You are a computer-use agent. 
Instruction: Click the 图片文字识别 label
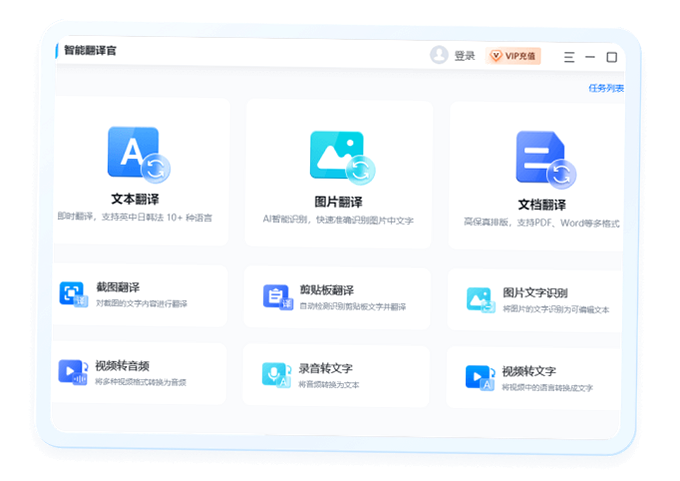[535, 293]
